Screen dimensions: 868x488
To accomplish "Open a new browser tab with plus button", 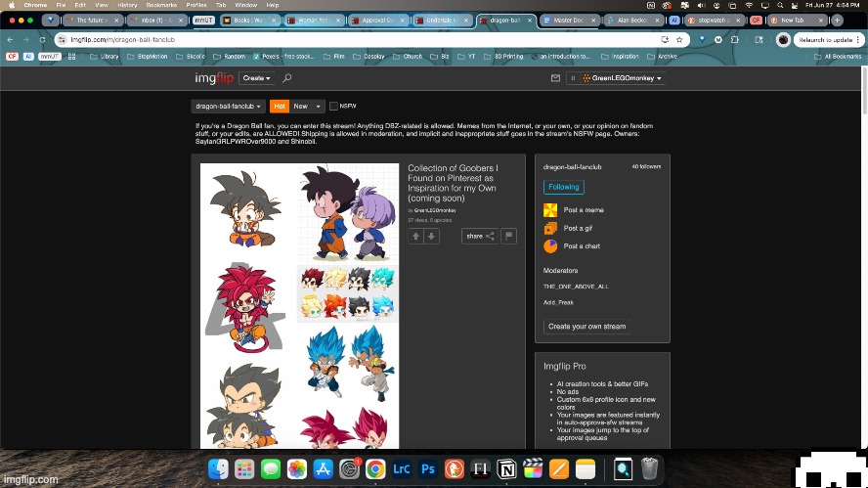I will coord(837,20).
